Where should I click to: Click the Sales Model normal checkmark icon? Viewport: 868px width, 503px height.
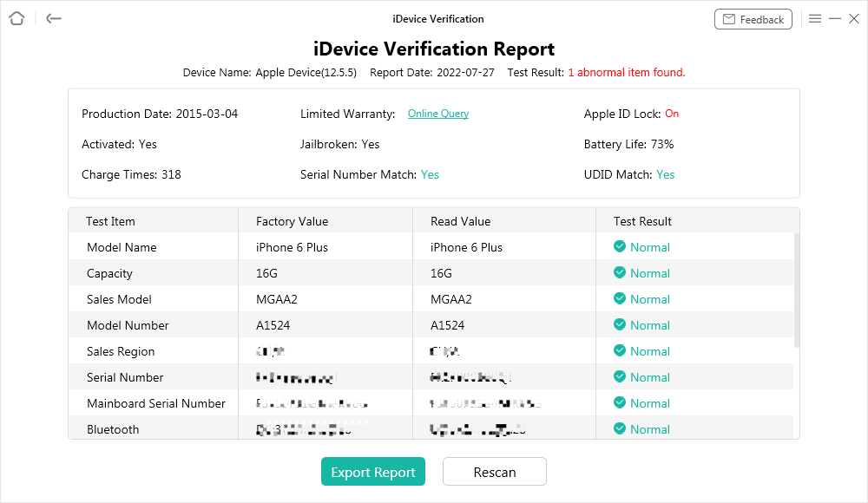coord(620,299)
